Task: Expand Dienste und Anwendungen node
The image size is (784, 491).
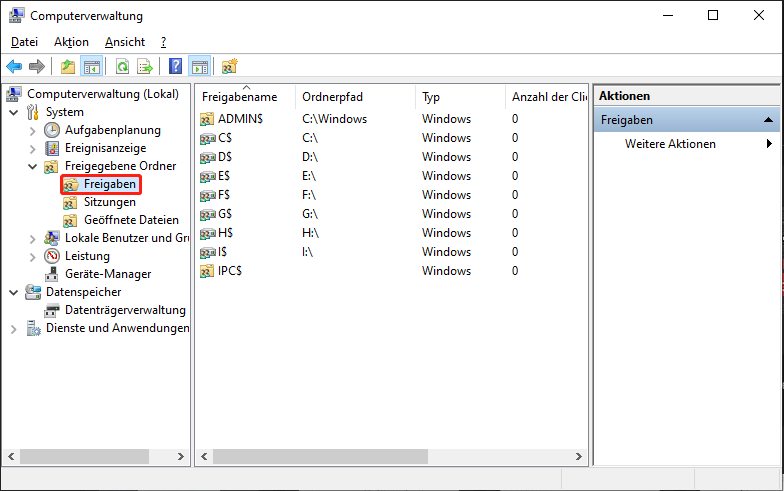Action: pyautogui.click(x=13, y=328)
